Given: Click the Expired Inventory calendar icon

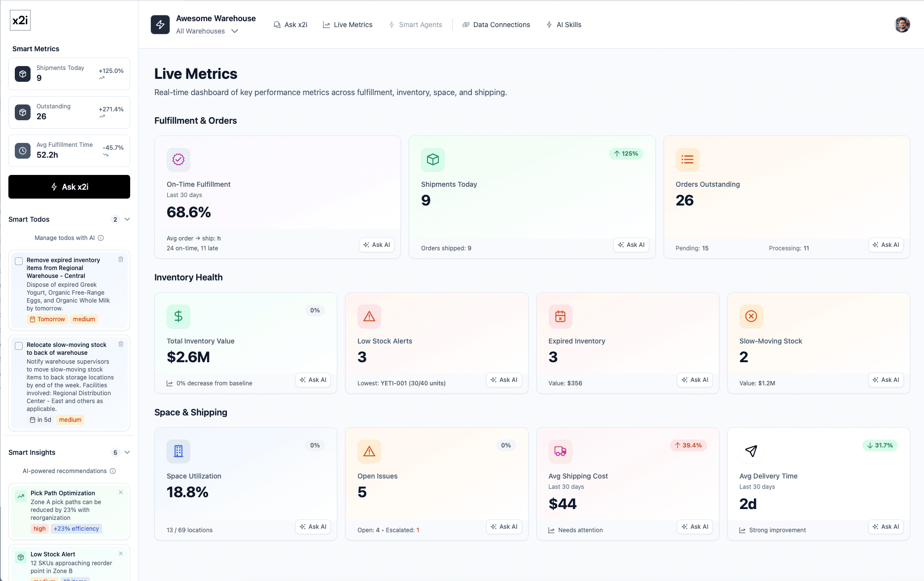Looking at the screenshot, I should click(x=560, y=316).
